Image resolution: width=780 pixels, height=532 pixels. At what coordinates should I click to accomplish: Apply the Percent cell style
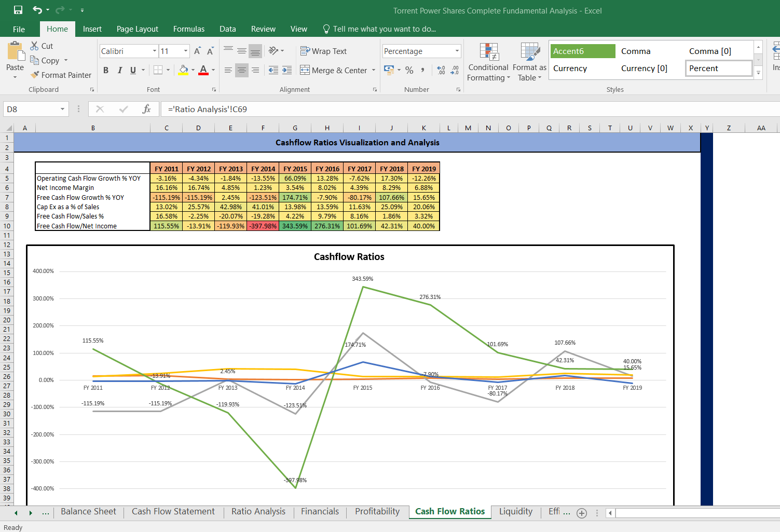tap(719, 68)
